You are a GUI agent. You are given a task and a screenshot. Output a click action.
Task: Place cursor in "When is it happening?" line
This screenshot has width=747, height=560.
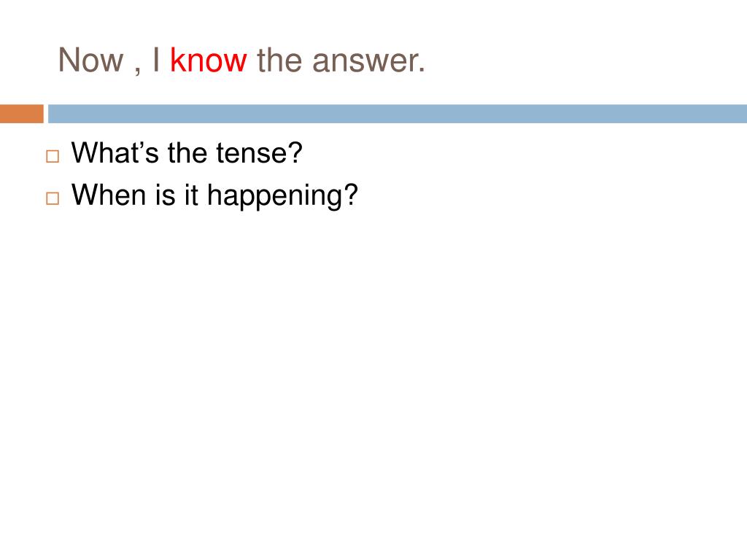pos(214,196)
